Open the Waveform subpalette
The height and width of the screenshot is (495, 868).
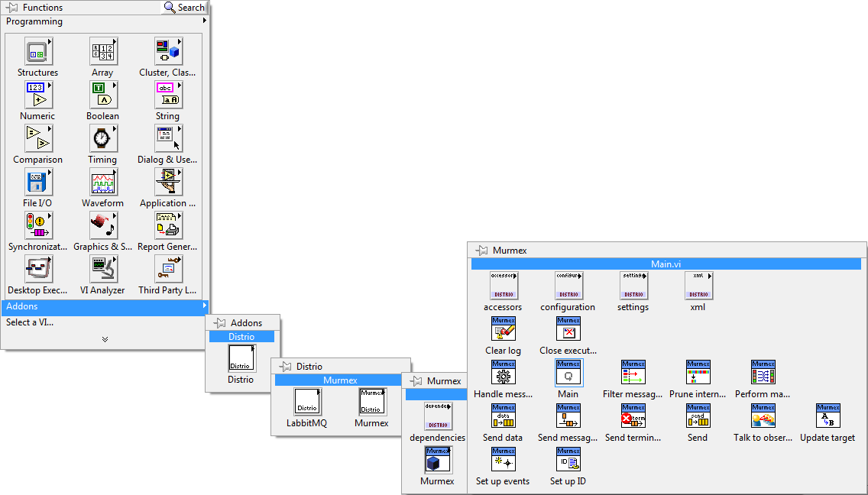(103, 182)
